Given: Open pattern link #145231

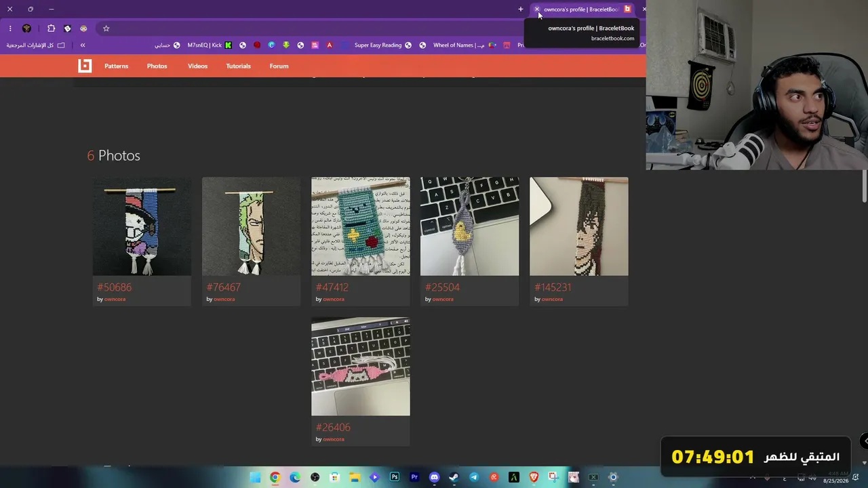Looking at the screenshot, I should point(553,287).
